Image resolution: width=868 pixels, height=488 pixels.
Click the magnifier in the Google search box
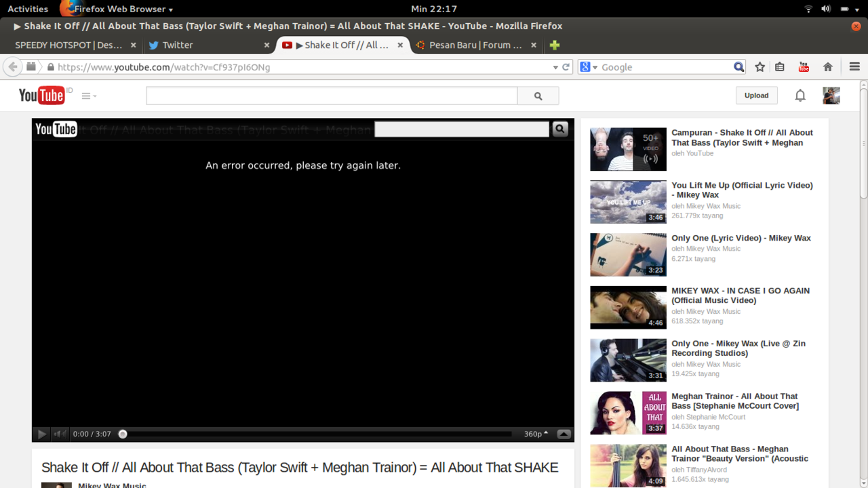coord(738,67)
